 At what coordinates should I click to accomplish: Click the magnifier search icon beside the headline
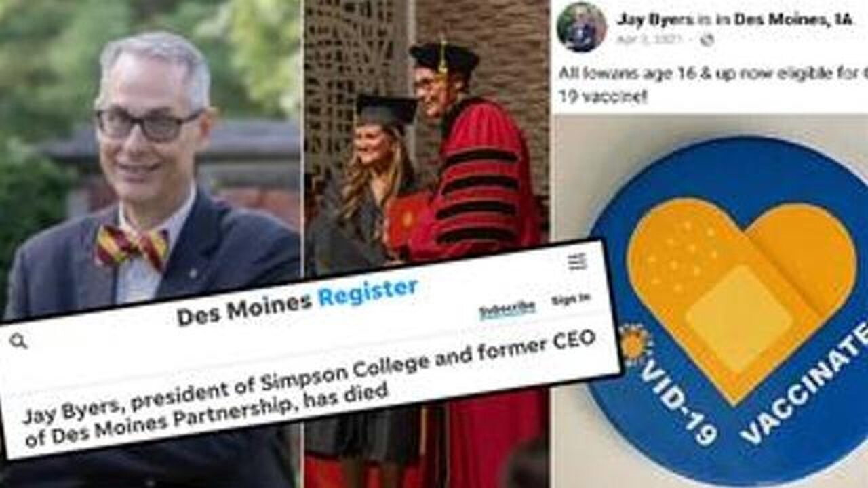click(x=18, y=342)
